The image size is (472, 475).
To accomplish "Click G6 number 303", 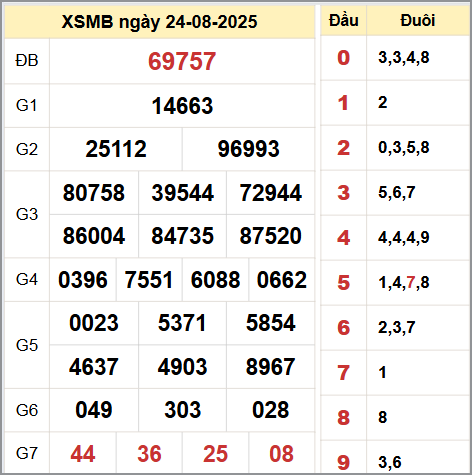I will (x=182, y=410).
